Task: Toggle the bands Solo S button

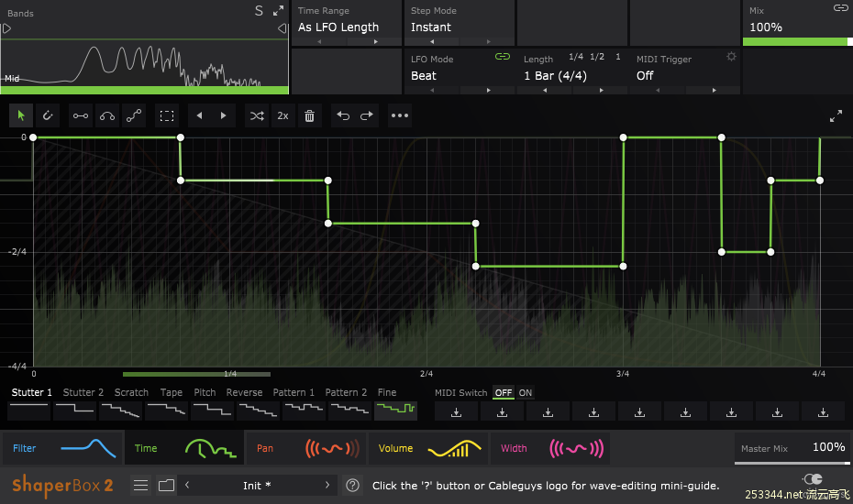Action: click(259, 10)
